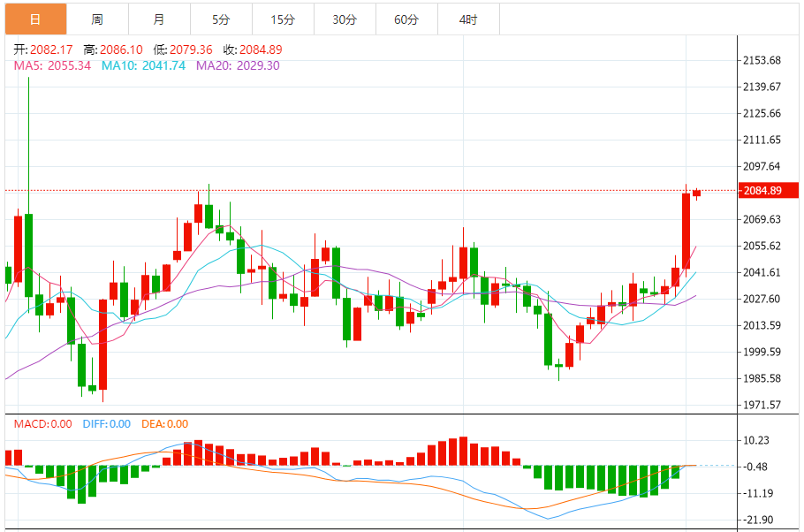Click the 1985.58 price axis label

(762, 378)
